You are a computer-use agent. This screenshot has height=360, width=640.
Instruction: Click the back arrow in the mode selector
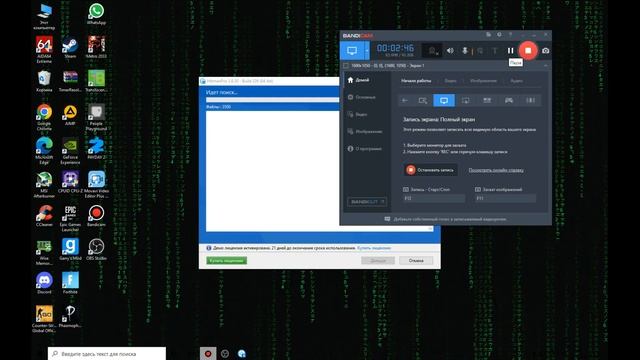click(x=405, y=100)
